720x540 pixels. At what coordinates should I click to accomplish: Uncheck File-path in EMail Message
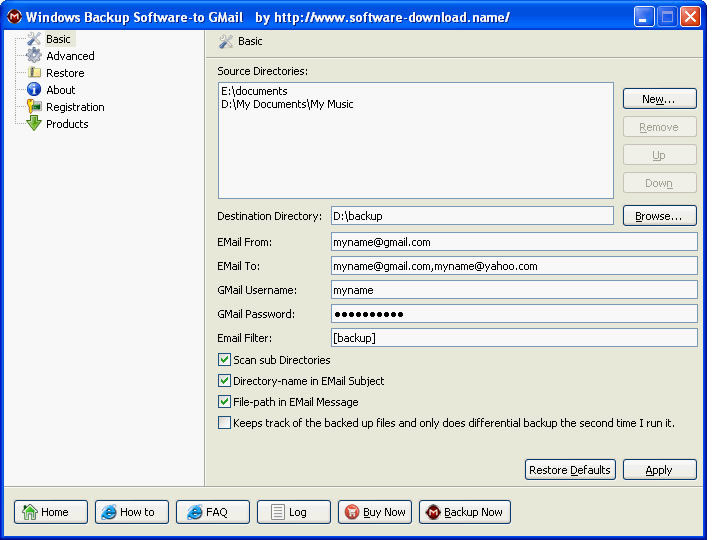pos(224,402)
